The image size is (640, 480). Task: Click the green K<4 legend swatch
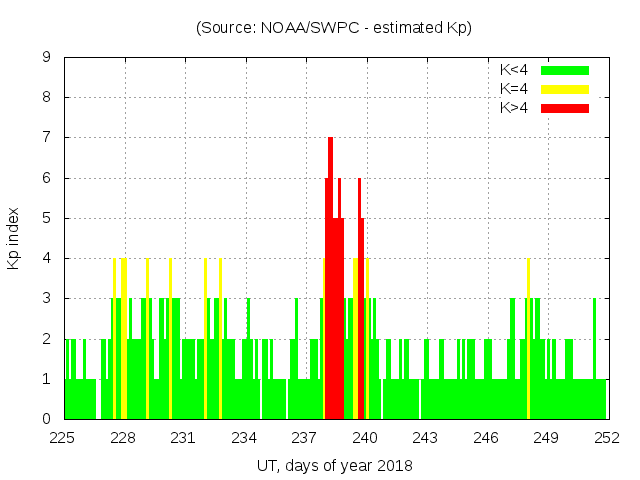point(565,70)
